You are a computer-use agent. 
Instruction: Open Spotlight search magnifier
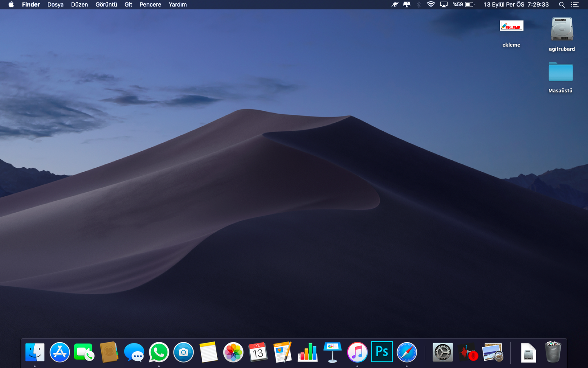562,4
